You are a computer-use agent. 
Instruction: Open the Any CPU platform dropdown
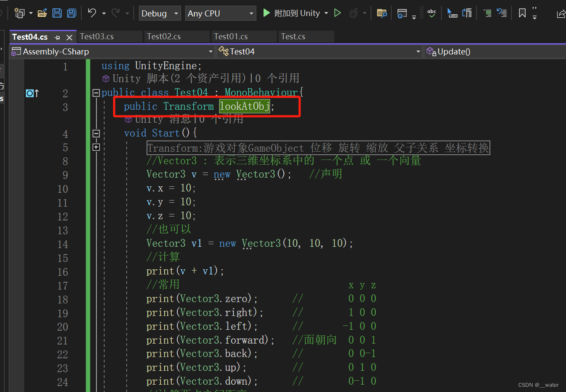coord(220,13)
